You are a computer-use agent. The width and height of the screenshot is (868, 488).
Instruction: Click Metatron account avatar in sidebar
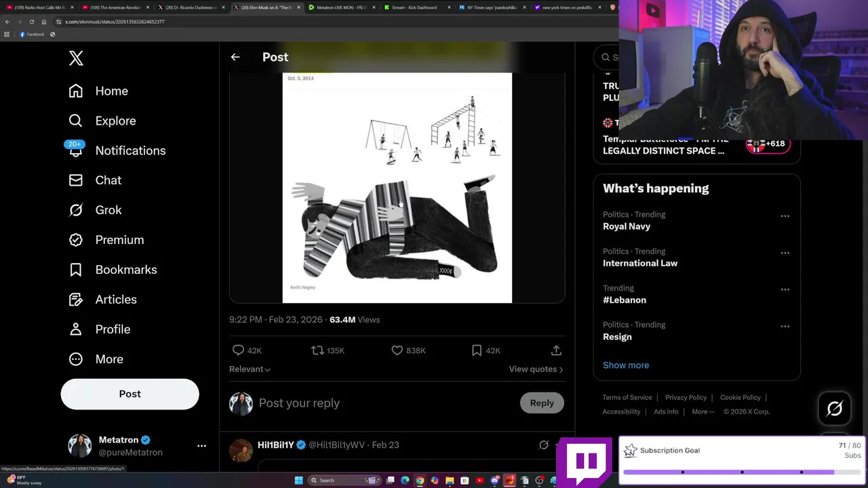[80, 446]
